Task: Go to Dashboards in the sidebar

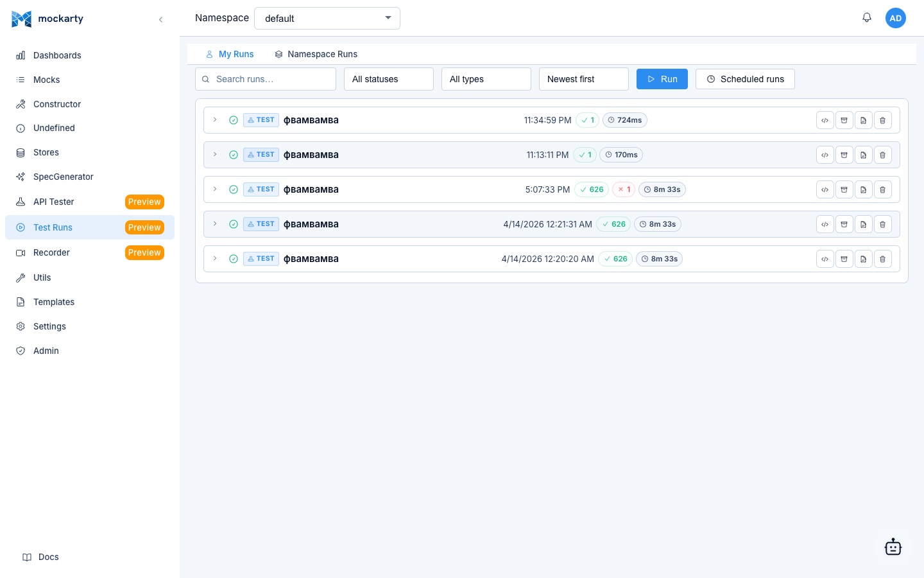Action: 90,55
